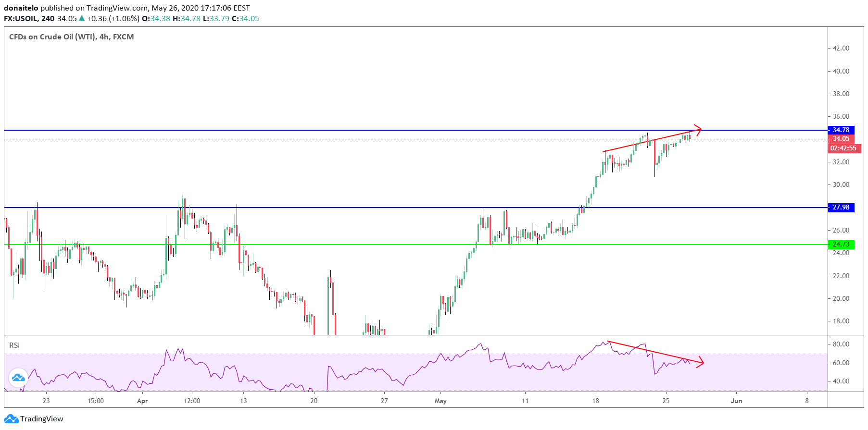Image resolution: width=868 pixels, height=430 pixels.
Task: Click the low value L:33.79
Action: coord(216,19)
